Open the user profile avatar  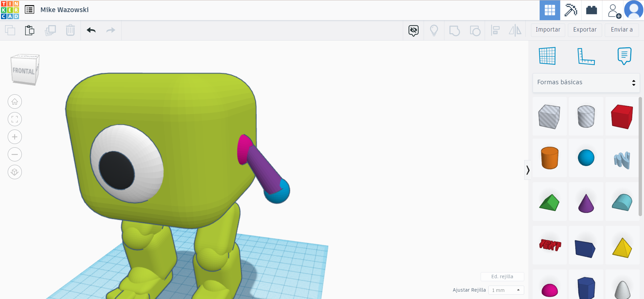(x=634, y=10)
